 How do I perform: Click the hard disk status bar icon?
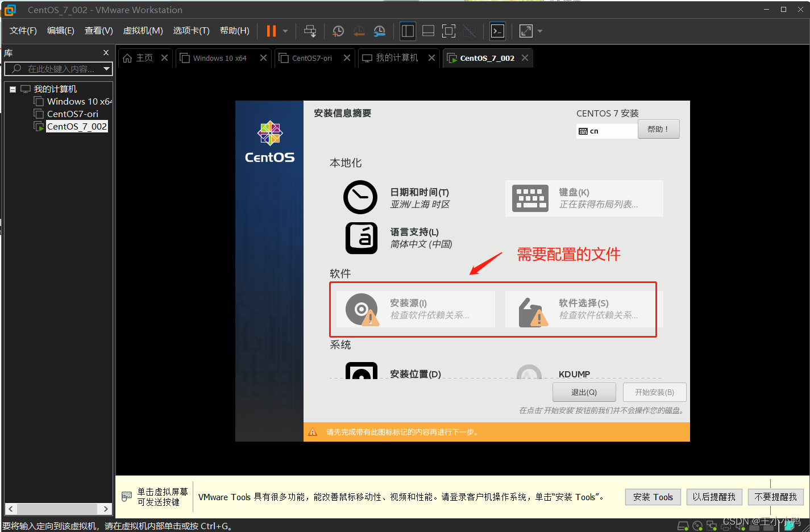pyautogui.click(x=683, y=526)
